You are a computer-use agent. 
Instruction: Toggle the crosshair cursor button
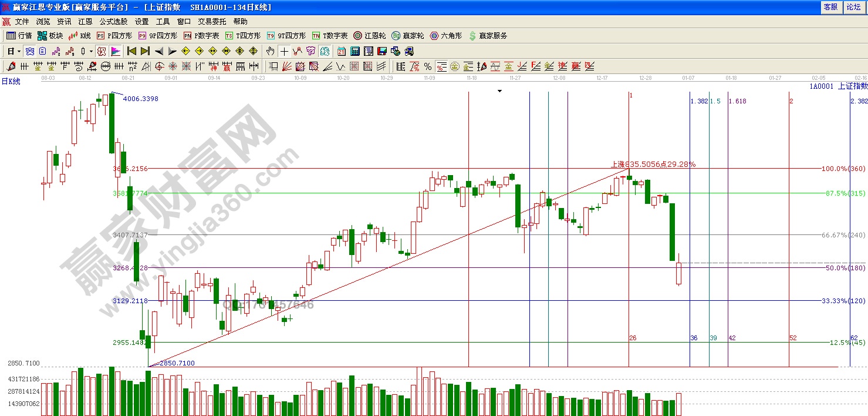point(284,51)
